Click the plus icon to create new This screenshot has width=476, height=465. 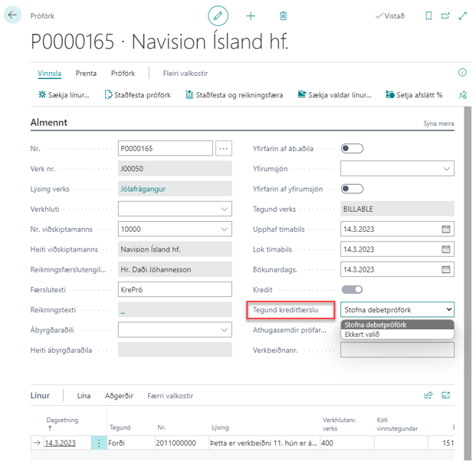click(x=251, y=16)
